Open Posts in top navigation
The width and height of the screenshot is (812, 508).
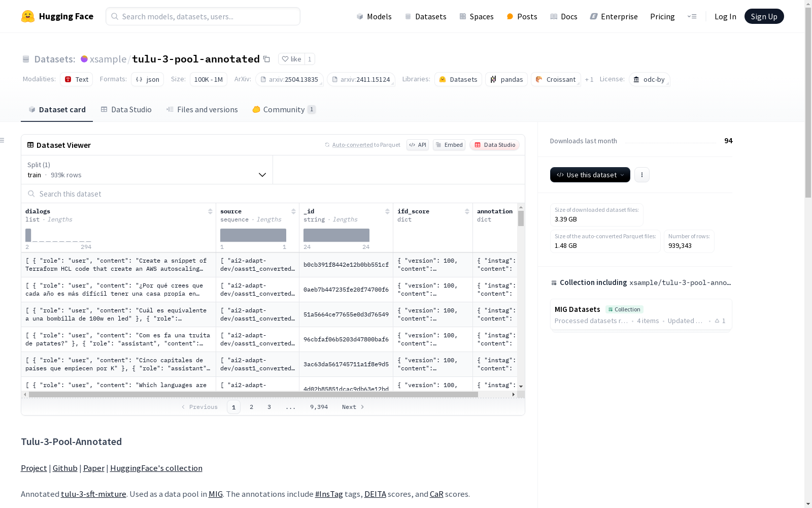pyautogui.click(x=522, y=16)
